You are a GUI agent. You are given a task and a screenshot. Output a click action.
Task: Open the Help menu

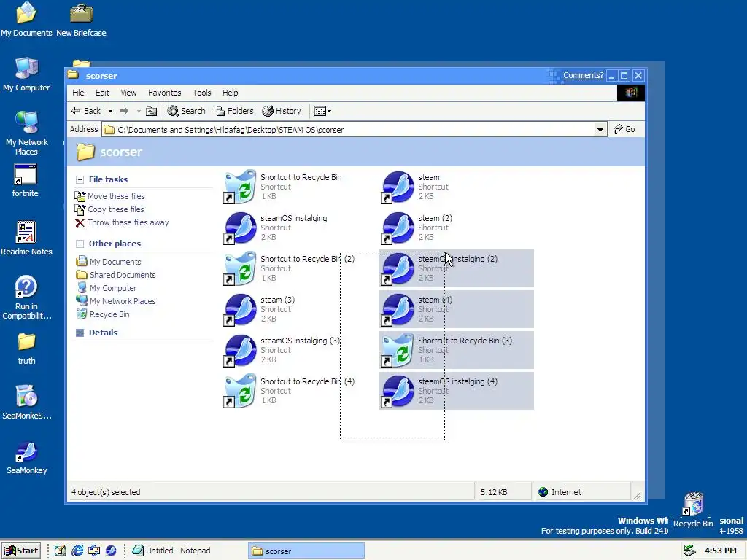pyautogui.click(x=230, y=93)
